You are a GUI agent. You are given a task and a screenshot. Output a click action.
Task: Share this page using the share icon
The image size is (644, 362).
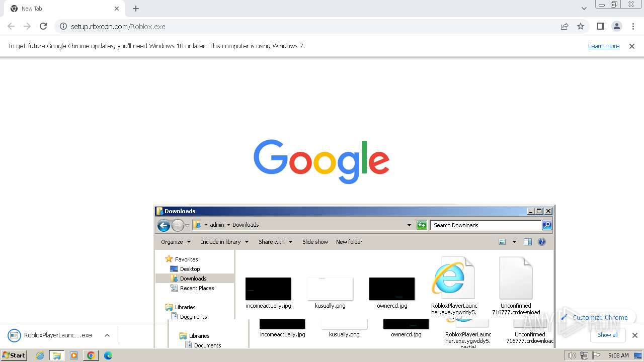(x=565, y=26)
